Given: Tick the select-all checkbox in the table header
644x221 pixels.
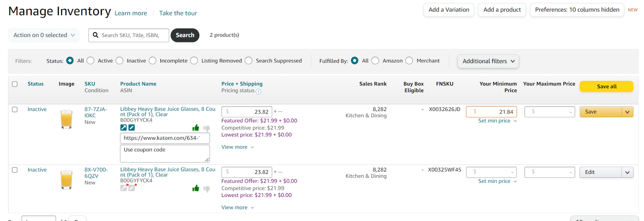Looking at the screenshot, I should 15,84.
